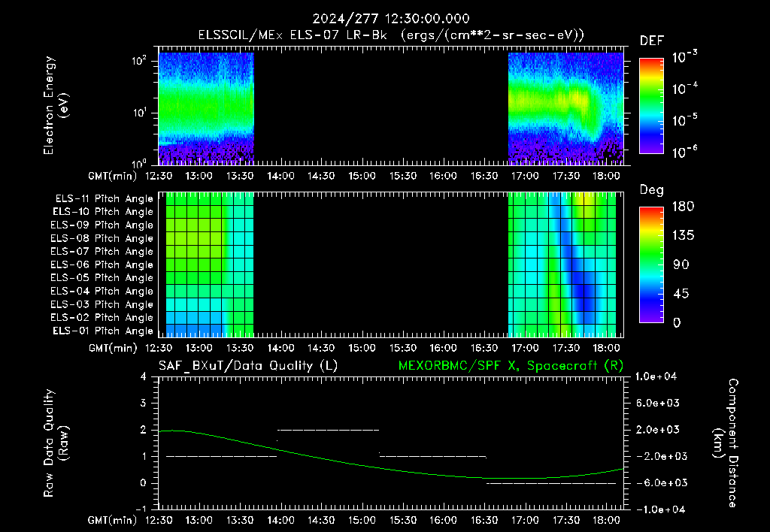Click the 180 value on Deg scale
The width and height of the screenshot is (770, 532).
pos(683,207)
